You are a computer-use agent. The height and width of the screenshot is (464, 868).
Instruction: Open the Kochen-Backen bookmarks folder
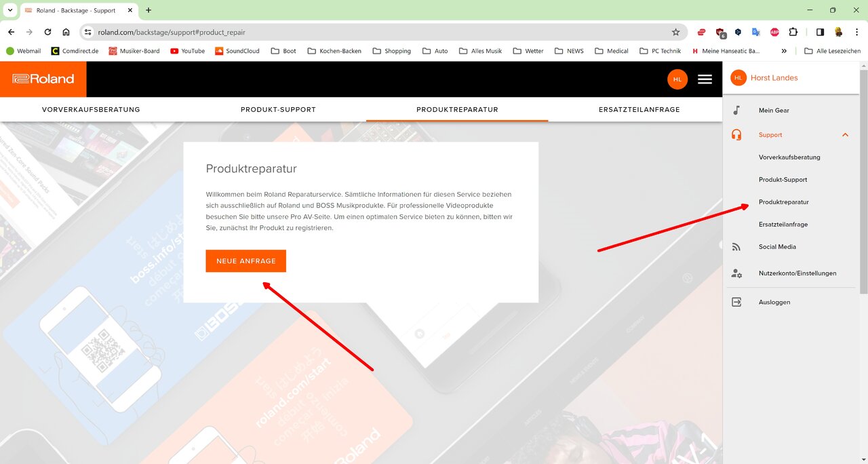(334, 51)
